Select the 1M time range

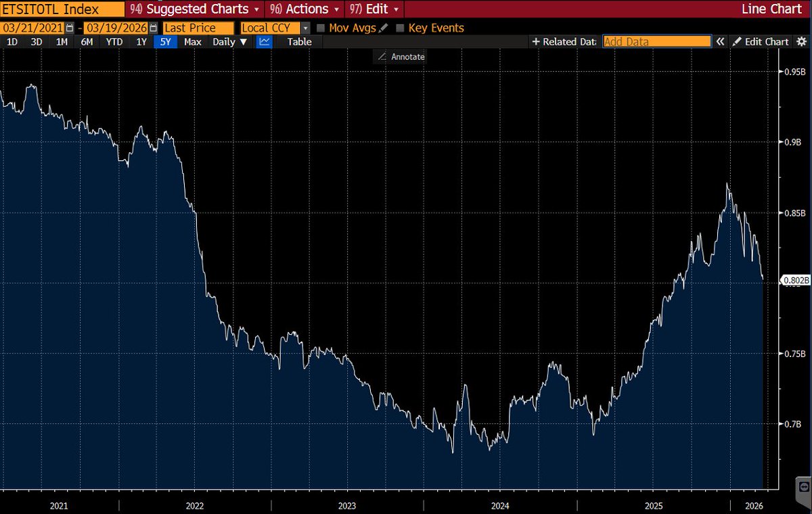62,41
